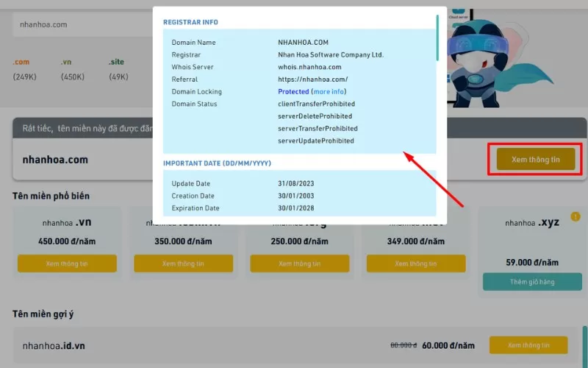Click the nhanhoa .xyz domain card title

click(531, 222)
